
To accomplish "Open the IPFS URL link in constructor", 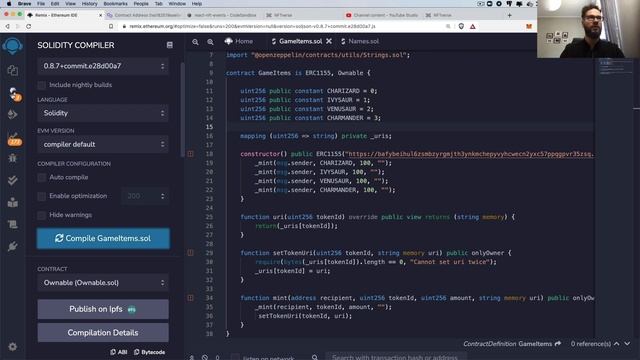I will [x=470, y=154].
